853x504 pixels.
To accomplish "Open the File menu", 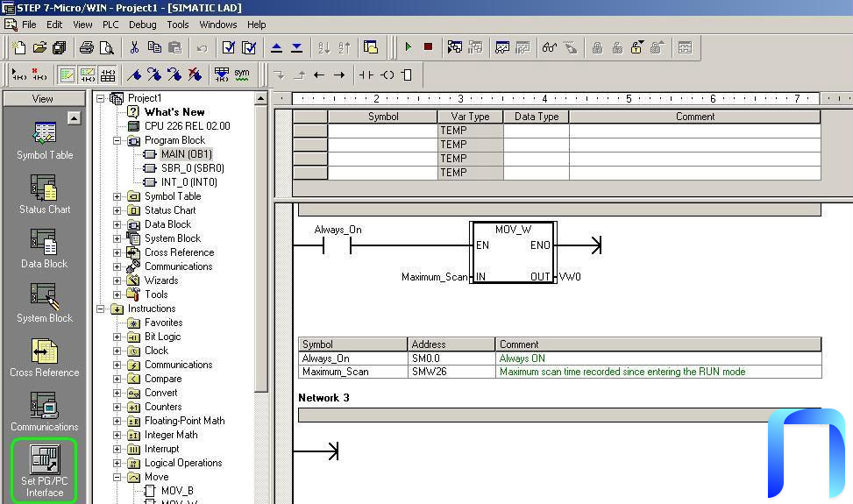I will [29, 25].
